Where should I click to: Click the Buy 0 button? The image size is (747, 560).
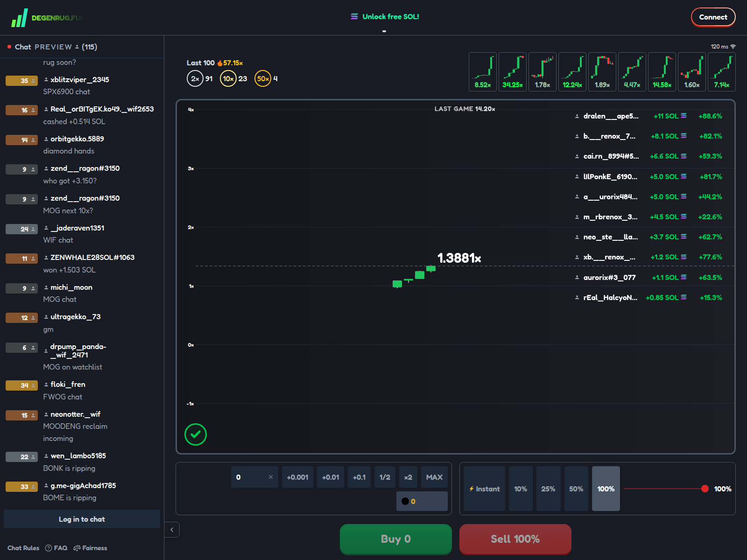tap(396, 539)
